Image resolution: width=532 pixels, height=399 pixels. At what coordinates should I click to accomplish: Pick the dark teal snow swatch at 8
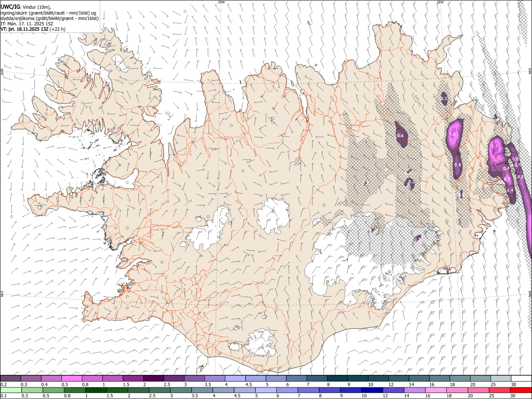pyautogui.click(x=337, y=378)
